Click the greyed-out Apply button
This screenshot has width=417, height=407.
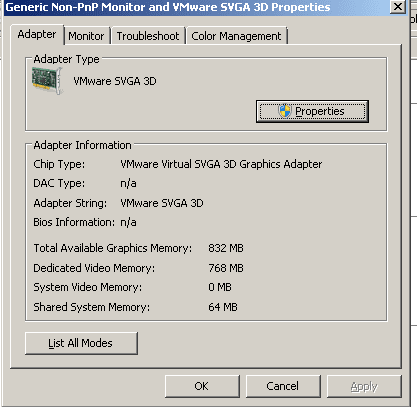(x=364, y=386)
